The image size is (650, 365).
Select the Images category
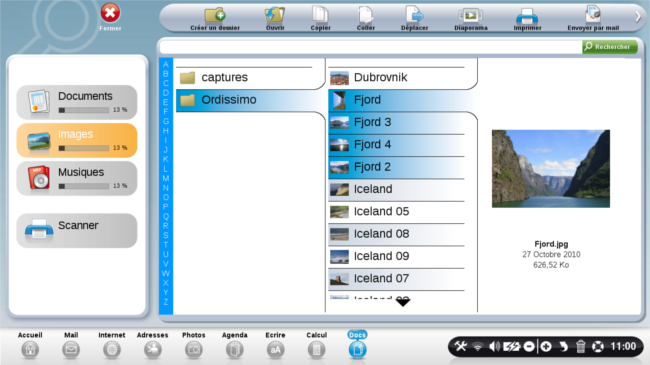77,140
